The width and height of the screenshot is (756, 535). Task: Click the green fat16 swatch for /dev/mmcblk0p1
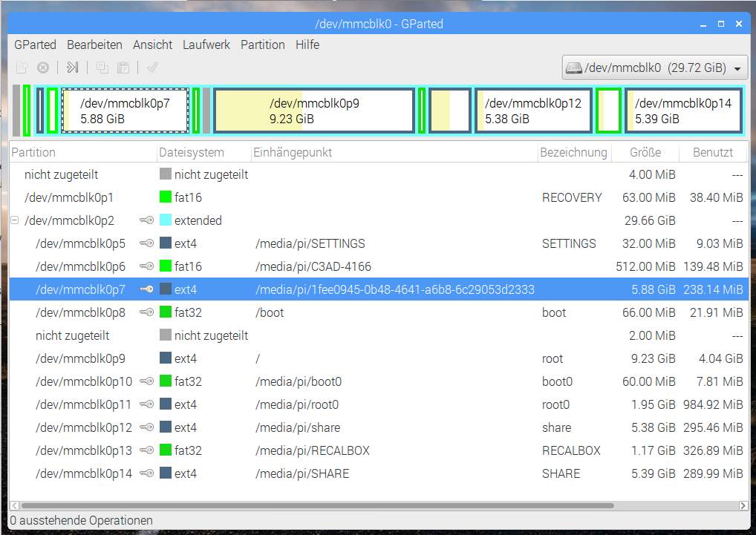click(x=166, y=197)
